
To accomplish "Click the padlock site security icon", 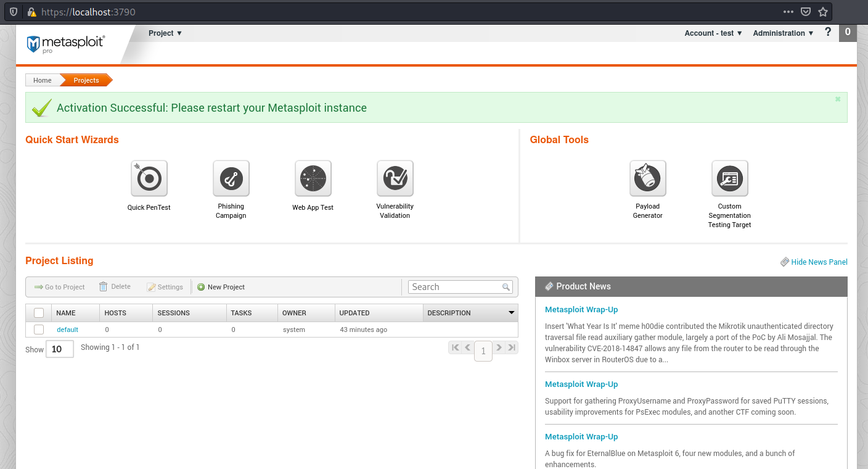I will click(x=32, y=12).
